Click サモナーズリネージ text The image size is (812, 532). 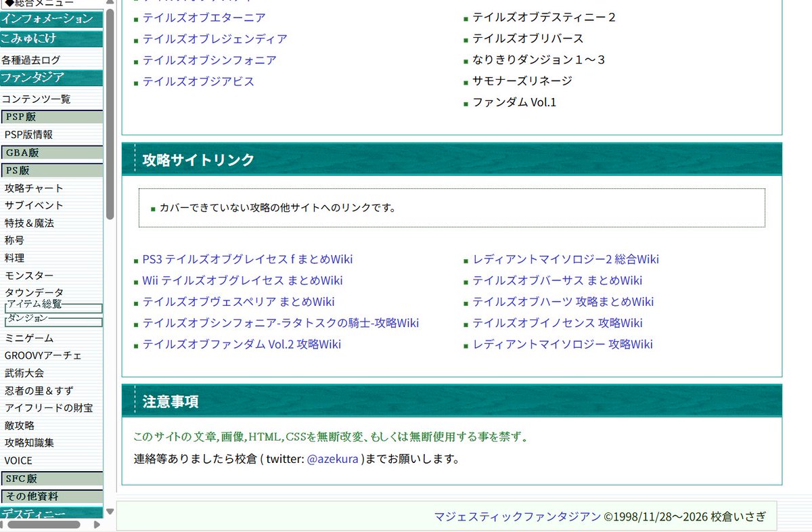coord(522,81)
